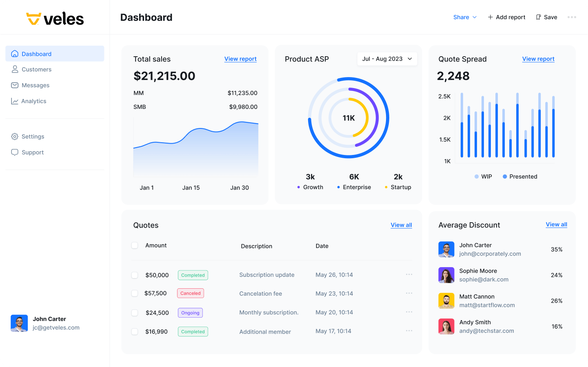
Task: Click the 11K donut chart in Product ASP
Action: (348, 117)
